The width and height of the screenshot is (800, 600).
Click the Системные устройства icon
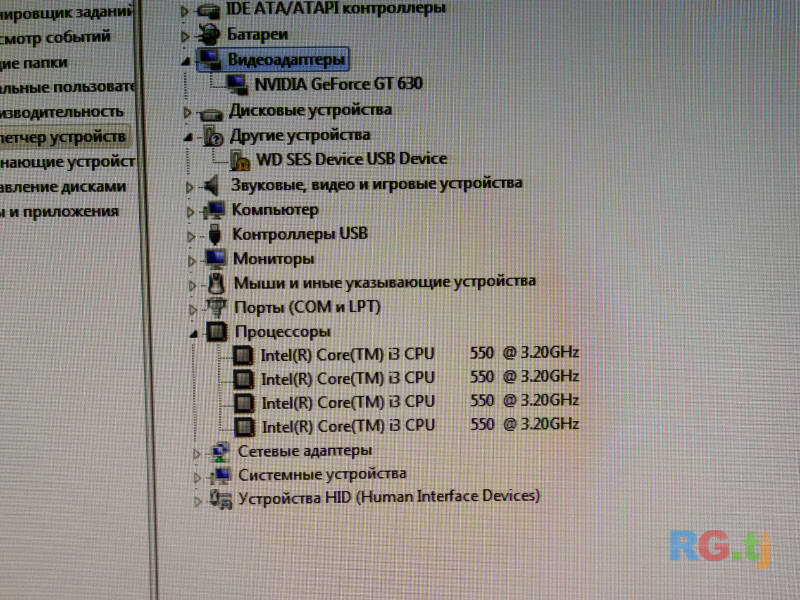pyautogui.click(x=220, y=476)
